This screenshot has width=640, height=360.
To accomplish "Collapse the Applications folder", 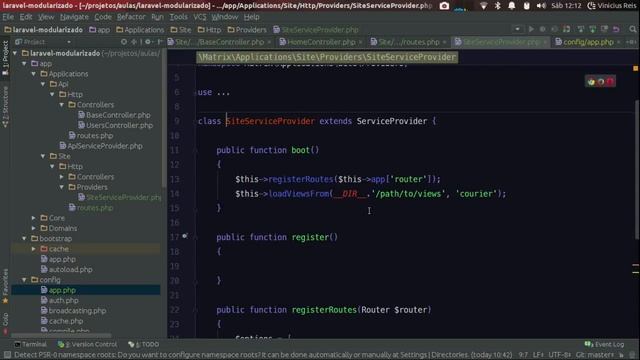I will [34, 74].
